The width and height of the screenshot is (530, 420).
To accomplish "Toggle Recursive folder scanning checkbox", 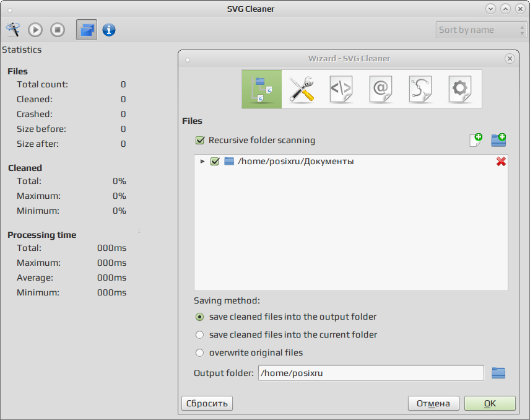I will tap(200, 141).
